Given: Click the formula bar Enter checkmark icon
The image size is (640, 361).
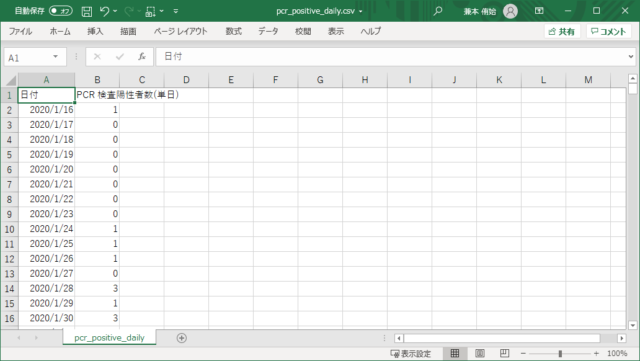Looking at the screenshot, I should [120, 57].
